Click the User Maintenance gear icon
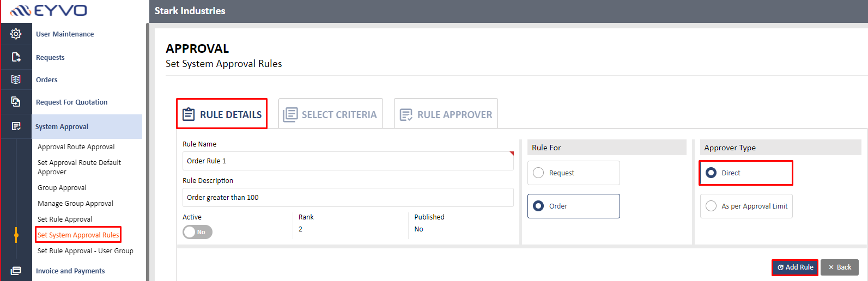 click(x=16, y=34)
